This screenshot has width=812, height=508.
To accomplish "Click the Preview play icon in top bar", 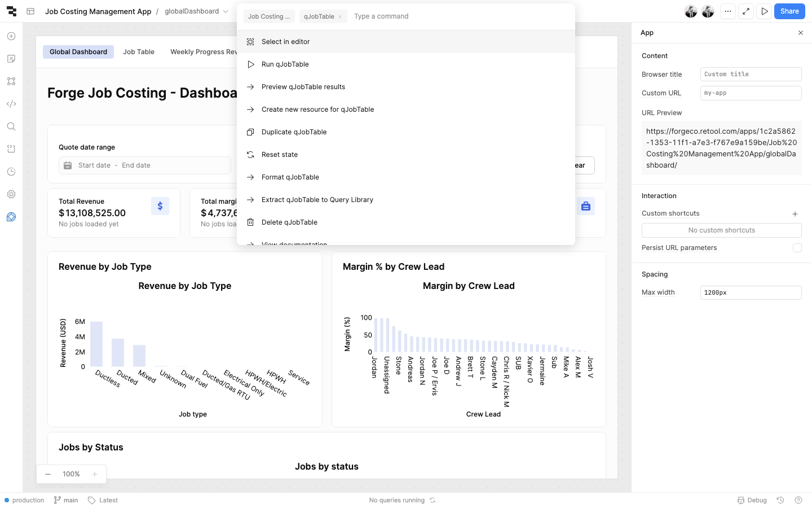I will coord(764,11).
